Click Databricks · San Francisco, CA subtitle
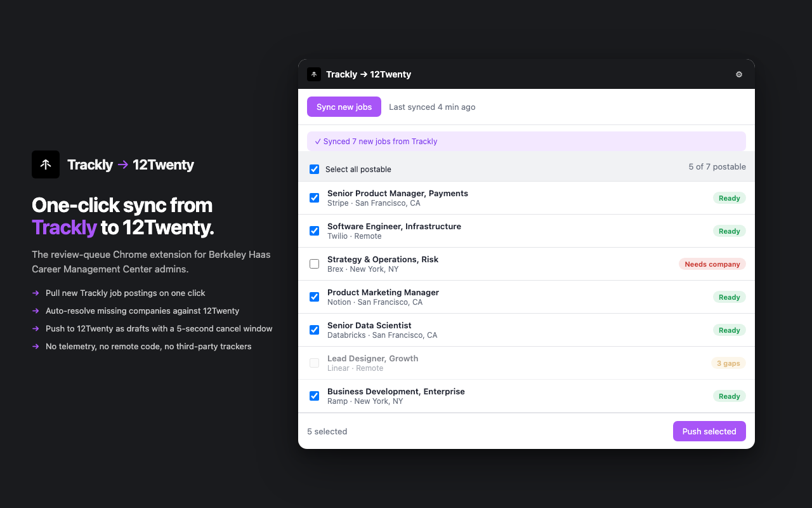This screenshot has width=812, height=508. click(382, 335)
